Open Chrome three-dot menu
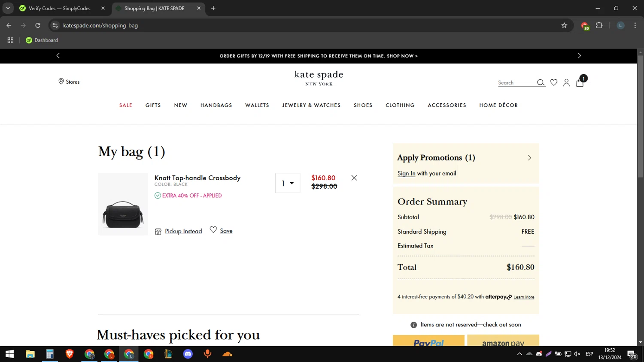The height and width of the screenshot is (362, 644). pyautogui.click(x=635, y=25)
